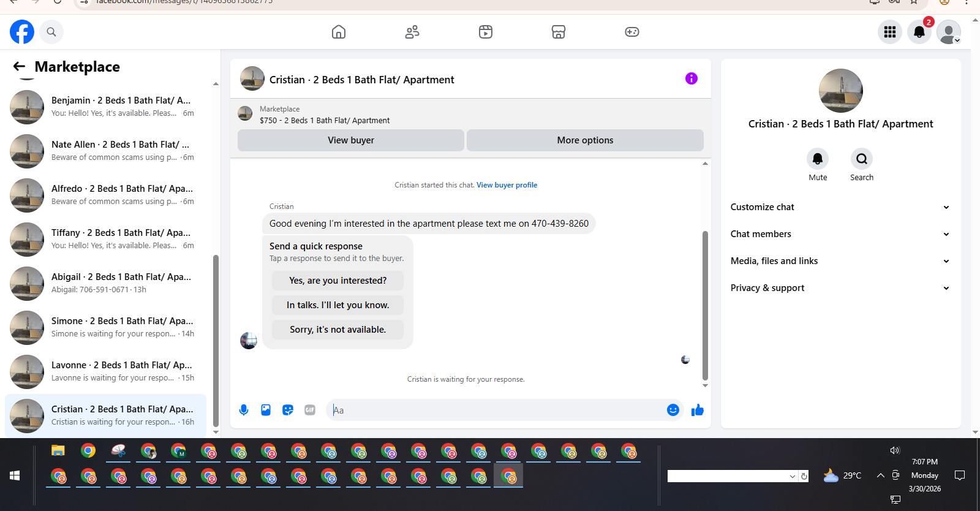Click the More options button

585,140
